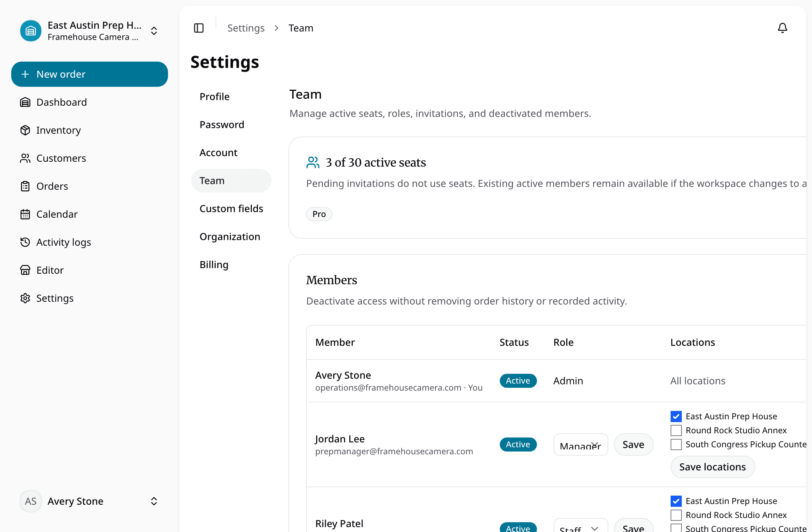Go to Activity logs in the sidebar
Viewport: 812px width, 532px height.
tap(90, 242)
